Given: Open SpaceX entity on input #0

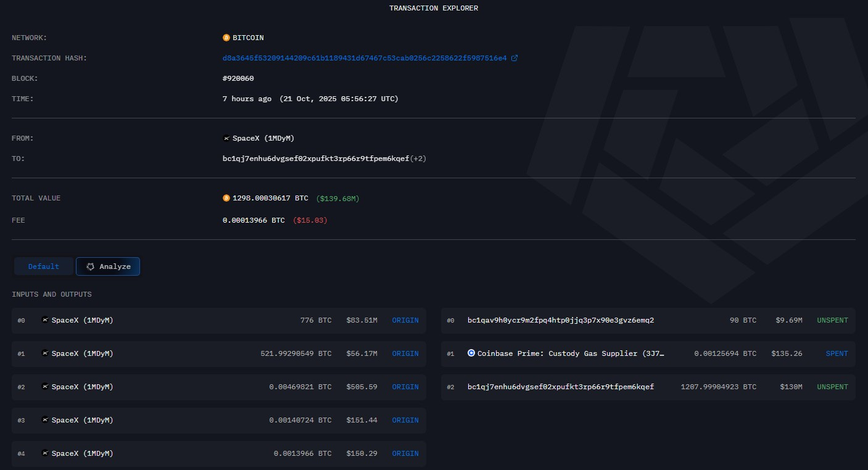Looking at the screenshot, I should [x=82, y=320].
